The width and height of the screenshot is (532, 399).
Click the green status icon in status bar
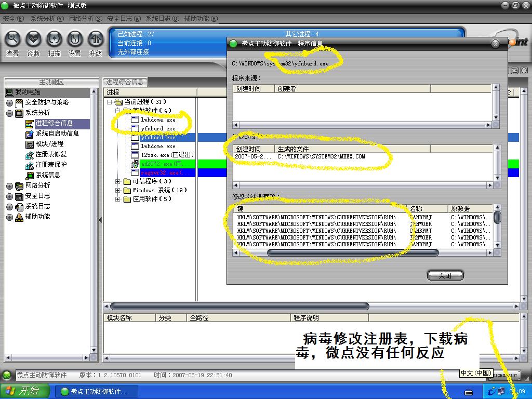(x=6, y=375)
